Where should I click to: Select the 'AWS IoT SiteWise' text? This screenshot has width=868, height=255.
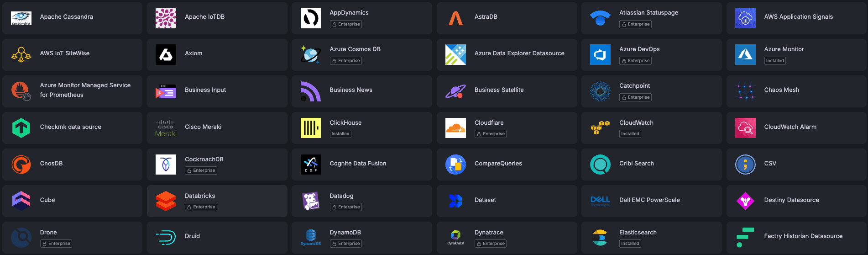65,53
